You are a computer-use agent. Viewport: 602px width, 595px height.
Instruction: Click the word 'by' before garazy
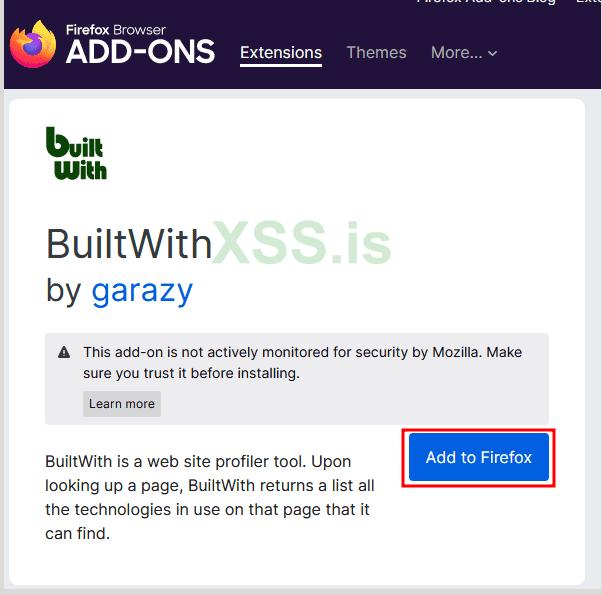63,291
